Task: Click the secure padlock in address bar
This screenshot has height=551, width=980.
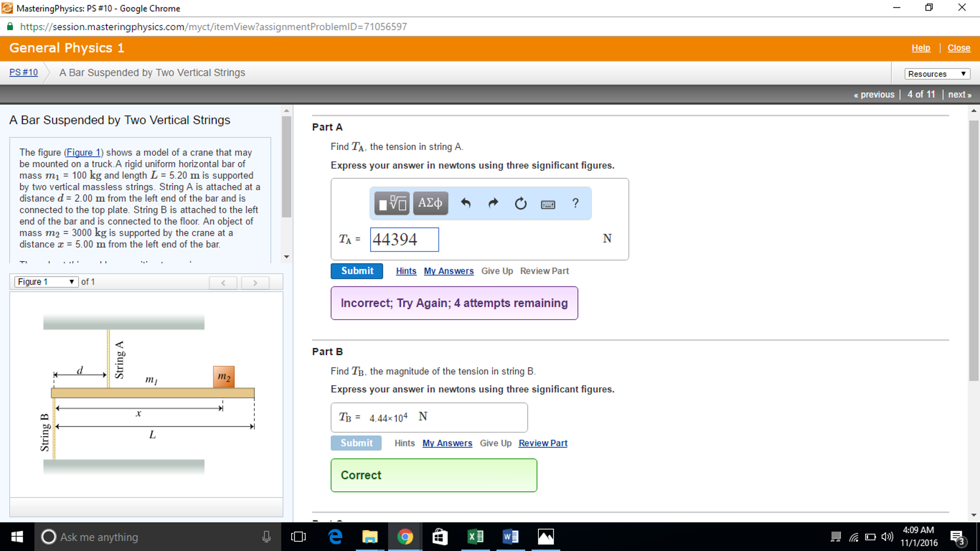Action: 10,27
